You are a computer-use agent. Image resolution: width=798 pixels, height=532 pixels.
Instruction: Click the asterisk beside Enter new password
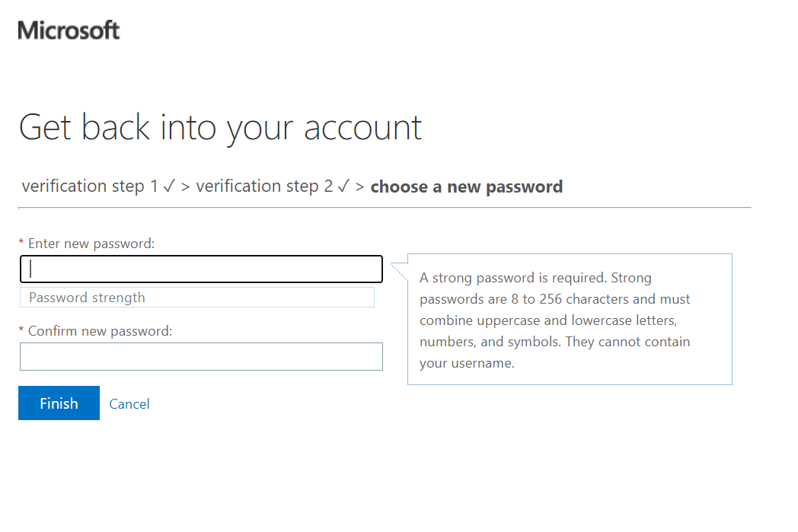pyautogui.click(x=21, y=243)
